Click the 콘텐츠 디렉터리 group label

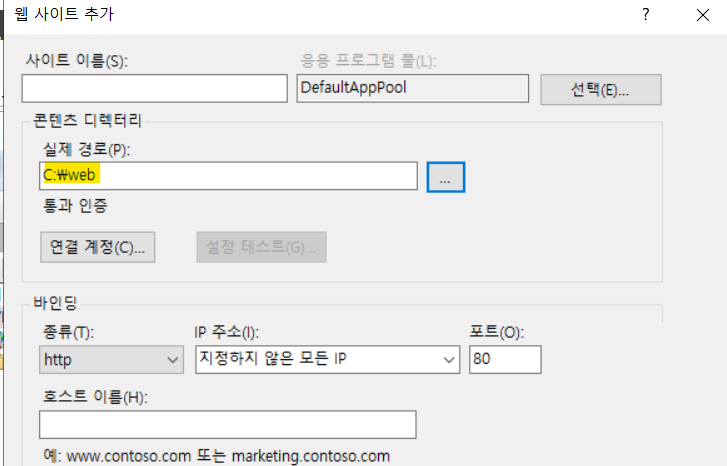point(88,121)
